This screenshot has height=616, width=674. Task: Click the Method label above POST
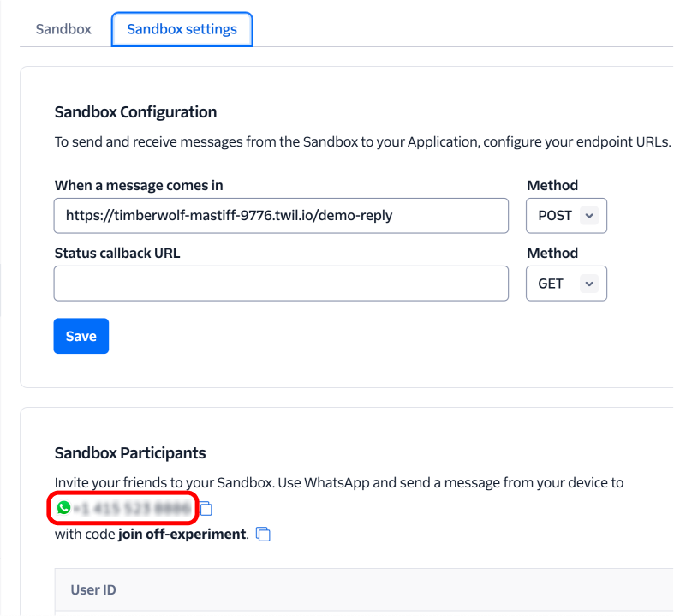click(x=552, y=185)
